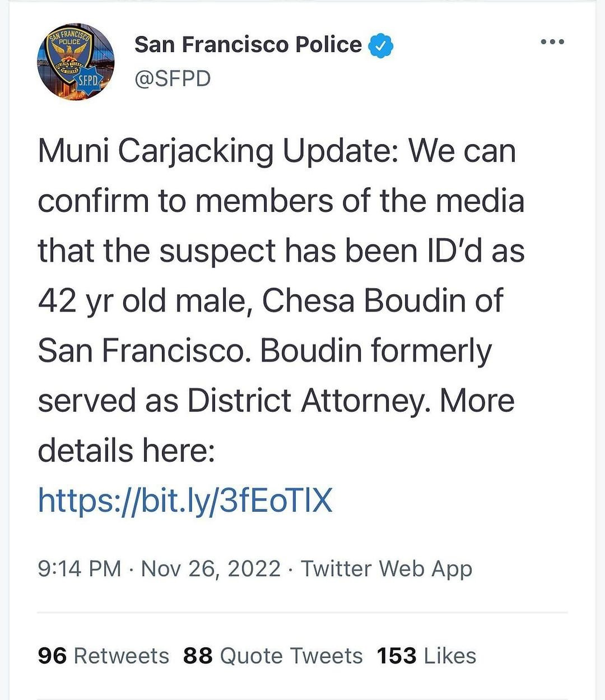Open the SFPD profile avatar
605x700 pixels.
75,62
